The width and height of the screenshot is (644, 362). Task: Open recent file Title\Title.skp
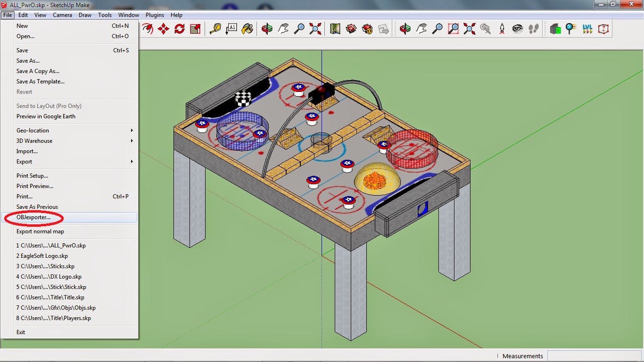[x=69, y=297]
